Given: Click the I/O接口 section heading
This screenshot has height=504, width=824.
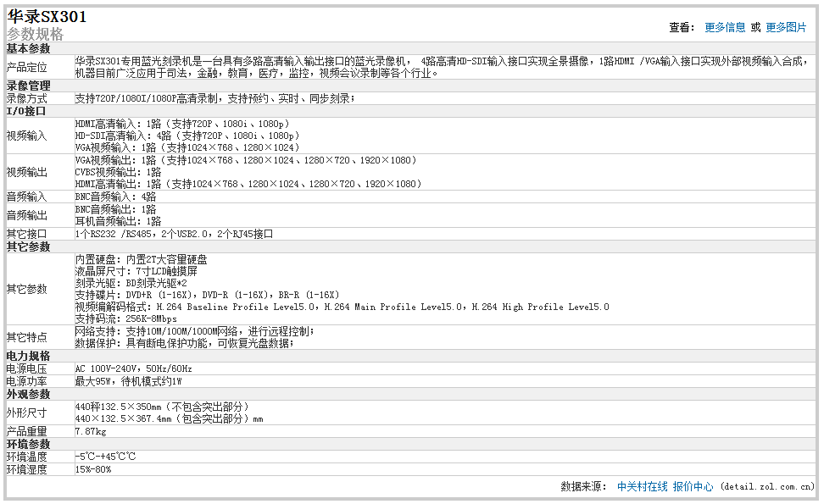Looking at the screenshot, I should pos(26,111).
